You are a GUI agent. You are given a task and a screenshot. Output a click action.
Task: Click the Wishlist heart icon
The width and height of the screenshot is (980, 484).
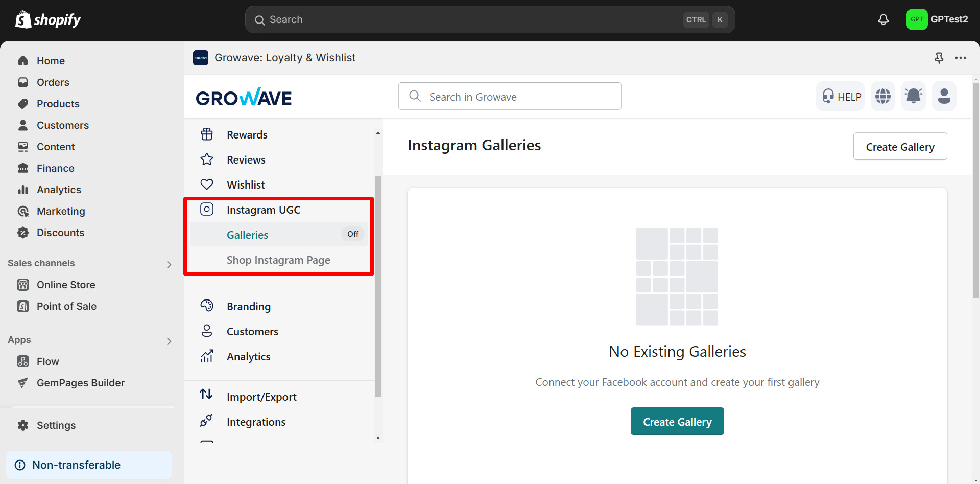point(207,185)
